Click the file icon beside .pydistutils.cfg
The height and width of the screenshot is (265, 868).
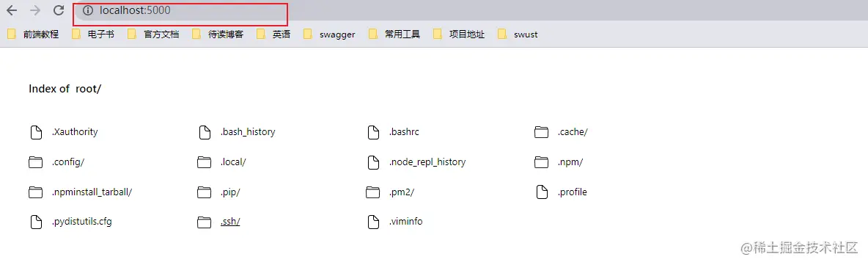pyautogui.click(x=35, y=222)
